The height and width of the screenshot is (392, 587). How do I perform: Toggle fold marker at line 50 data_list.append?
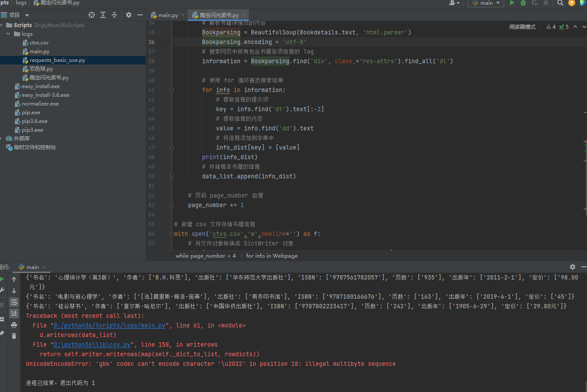(x=172, y=176)
